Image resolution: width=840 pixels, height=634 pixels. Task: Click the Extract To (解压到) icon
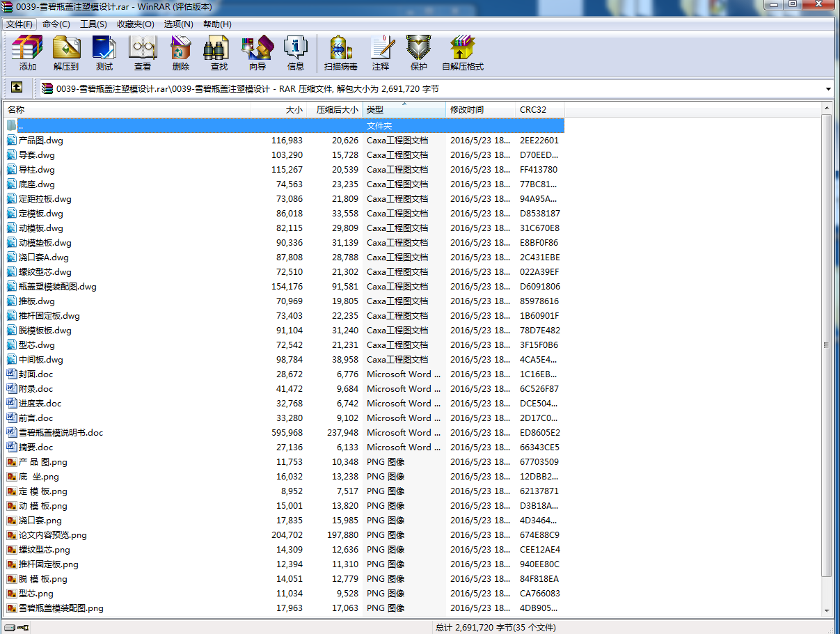point(66,53)
